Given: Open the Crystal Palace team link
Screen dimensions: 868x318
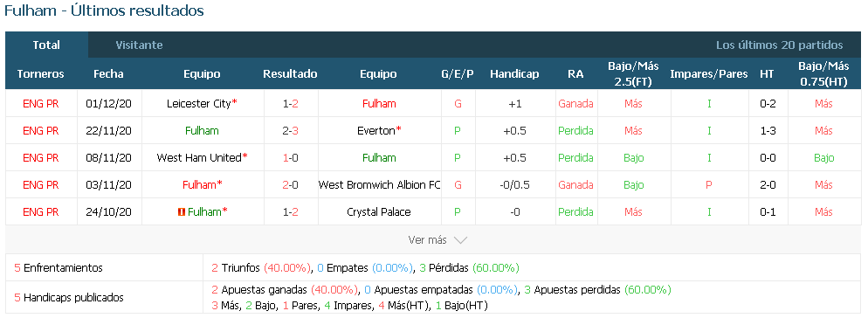Looking at the screenshot, I should click(x=379, y=212).
